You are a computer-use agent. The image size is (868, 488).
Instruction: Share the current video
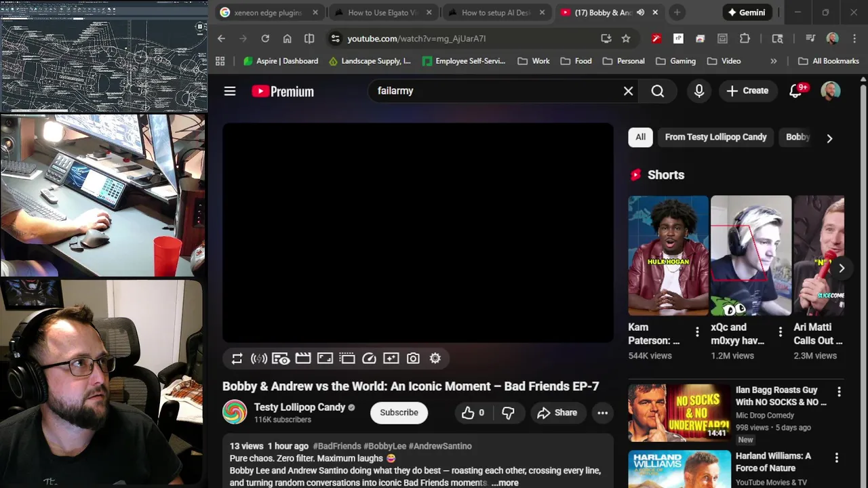[x=557, y=413]
